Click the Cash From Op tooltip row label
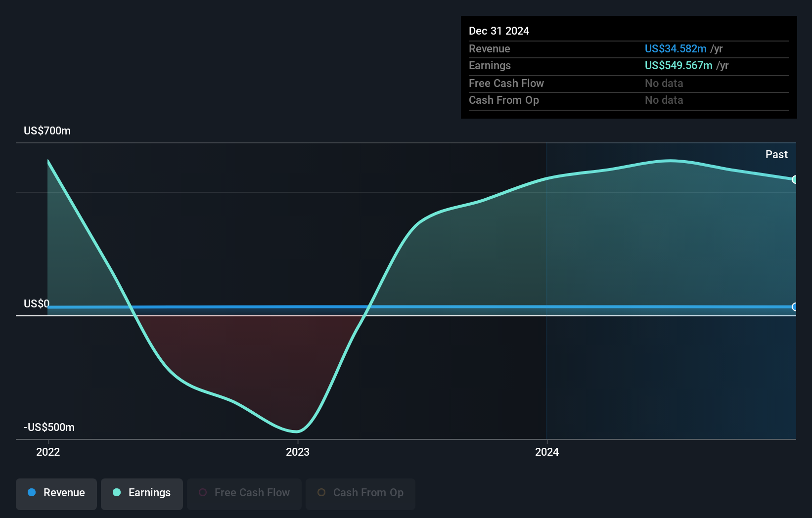The height and width of the screenshot is (518, 812). tap(504, 100)
